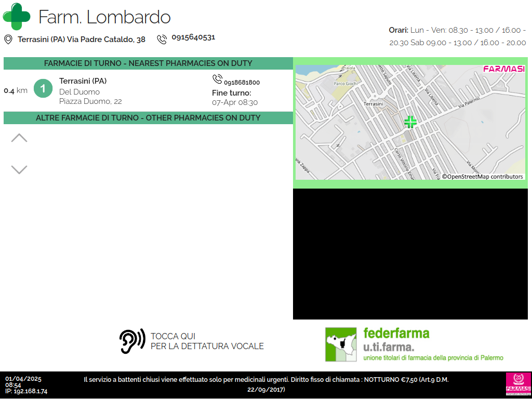This screenshot has width=532, height=399.
Task: Click the Farmasi watermark on the map
Action: point(503,69)
